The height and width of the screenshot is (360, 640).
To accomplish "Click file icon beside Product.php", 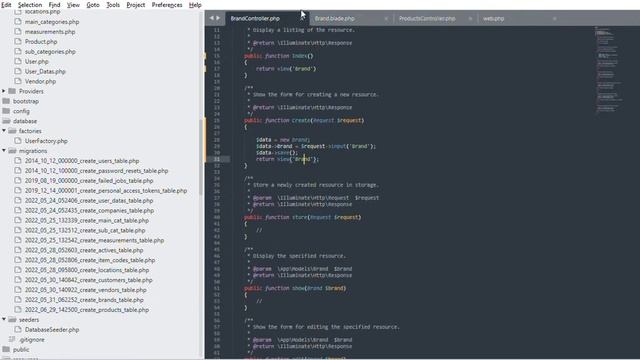I will 18,41.
